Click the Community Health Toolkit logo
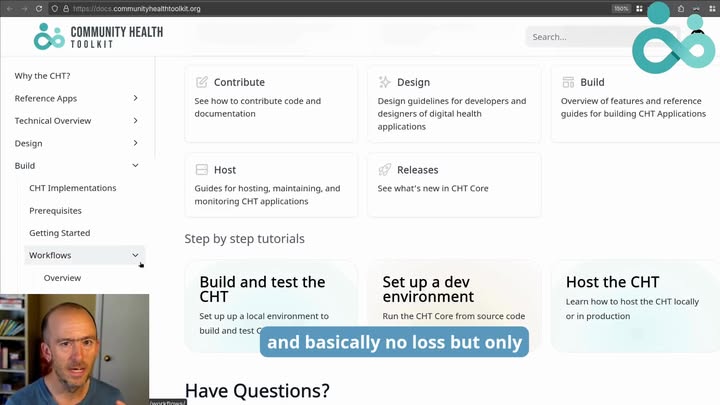Viewport: 720px width, 405px height. (x=98, y=37)
